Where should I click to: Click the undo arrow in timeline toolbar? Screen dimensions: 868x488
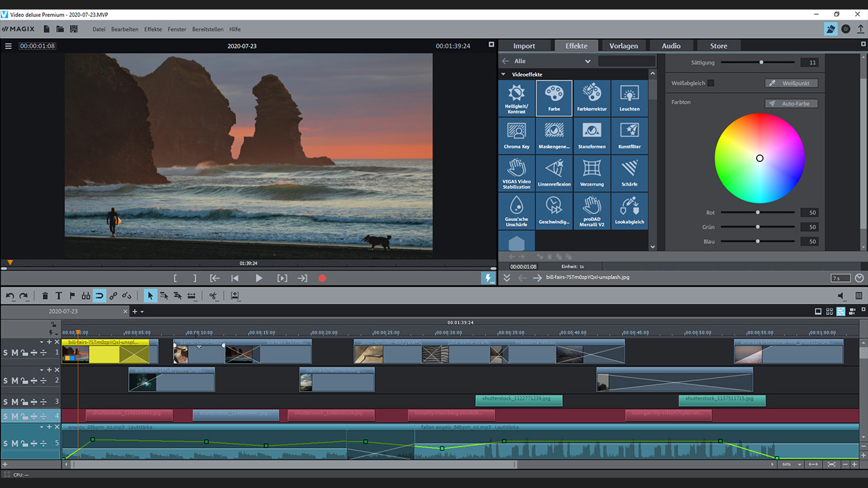[9, 296]
